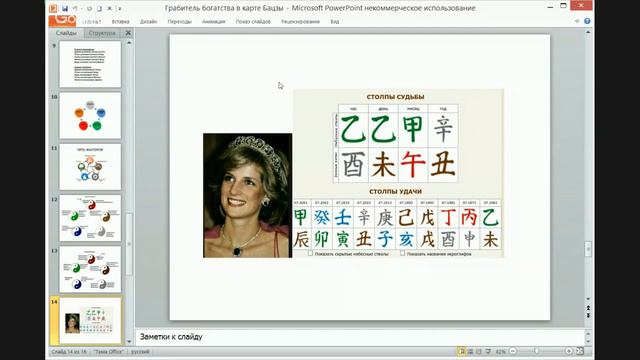Click the blue 癸 character in luck pillars
The image size is (640, 360).
pyautogui.click(x=322, y=217)
